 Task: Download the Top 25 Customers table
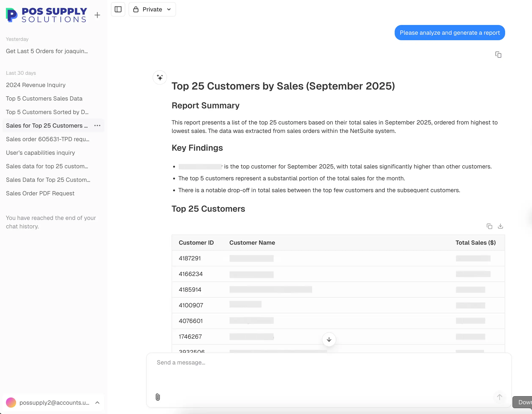click(x=501, y=226)
